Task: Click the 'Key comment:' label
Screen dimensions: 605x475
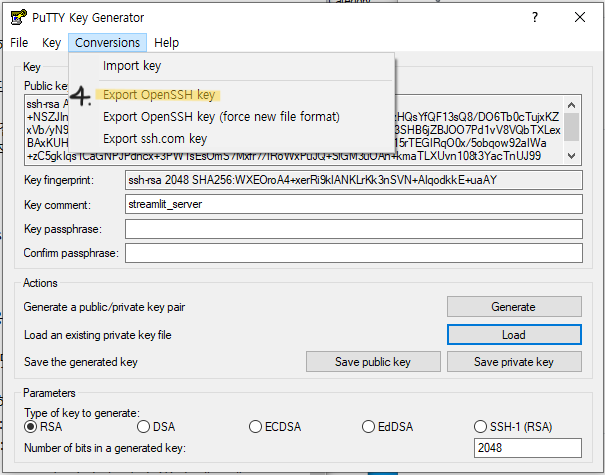Action: click(57, 205)
